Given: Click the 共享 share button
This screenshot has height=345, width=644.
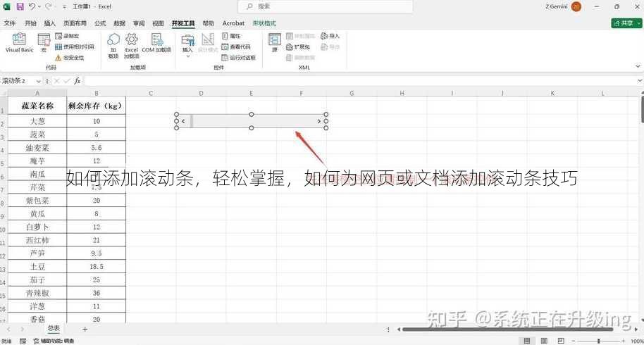Looking at the screenshot, I should coord(624,23).
